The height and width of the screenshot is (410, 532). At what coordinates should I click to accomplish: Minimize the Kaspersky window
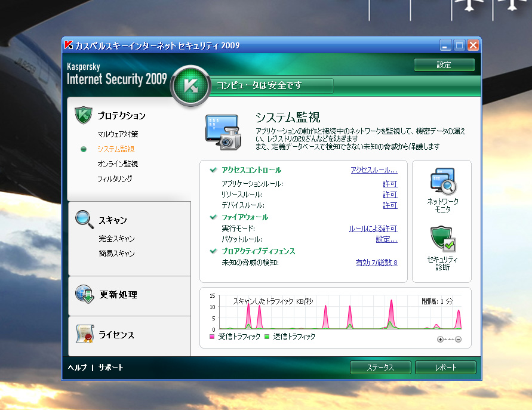445,45
